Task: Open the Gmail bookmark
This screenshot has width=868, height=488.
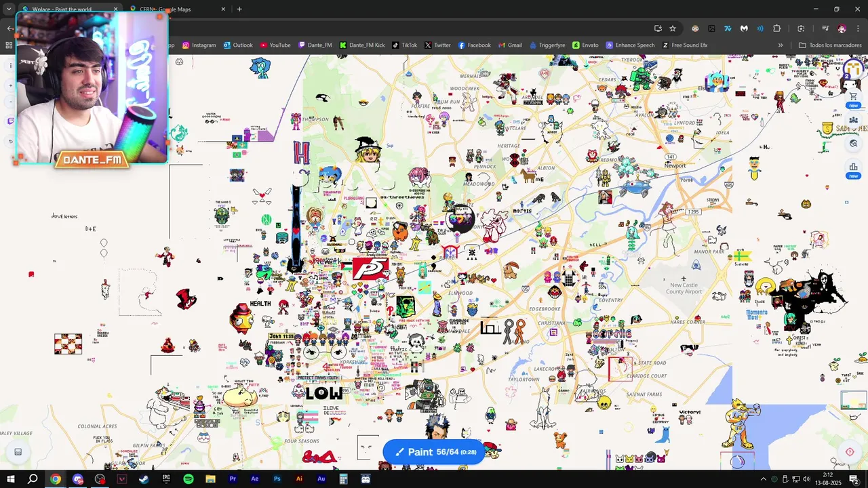Action: pyautogui.click(x=510, y=45)
